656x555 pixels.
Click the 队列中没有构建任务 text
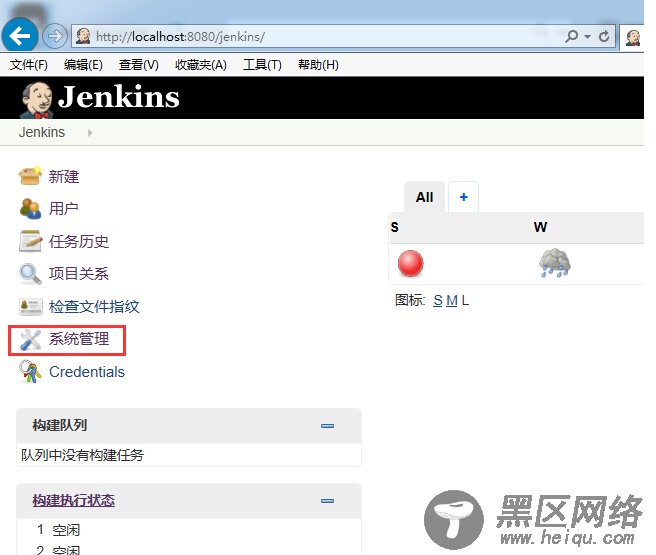[82, 455]
